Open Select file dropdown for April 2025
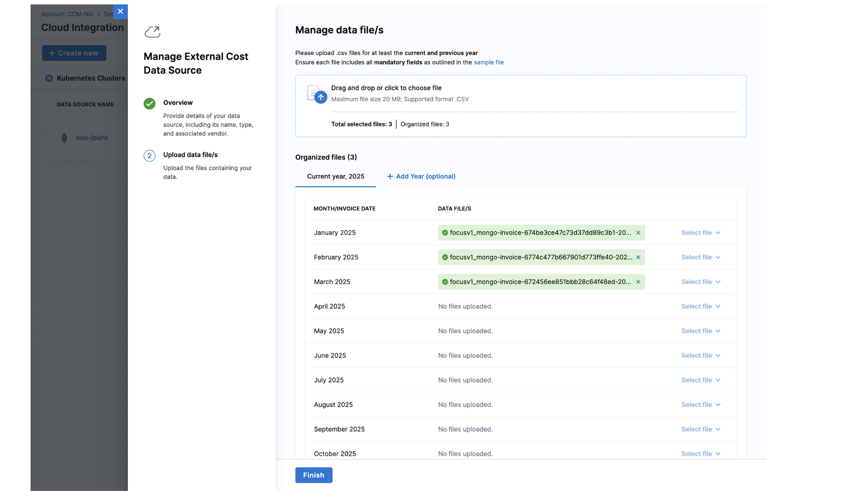Viewport: 844px width, 504px height. (700, 306)
